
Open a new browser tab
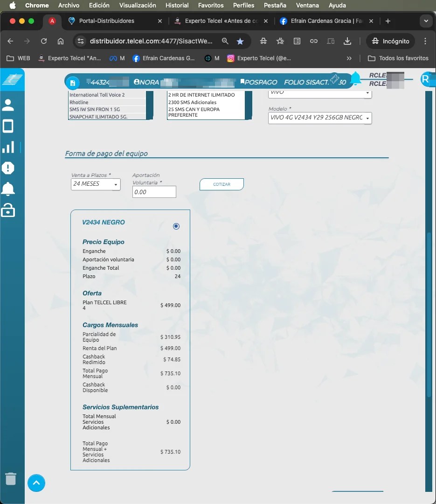click(388, 21)
